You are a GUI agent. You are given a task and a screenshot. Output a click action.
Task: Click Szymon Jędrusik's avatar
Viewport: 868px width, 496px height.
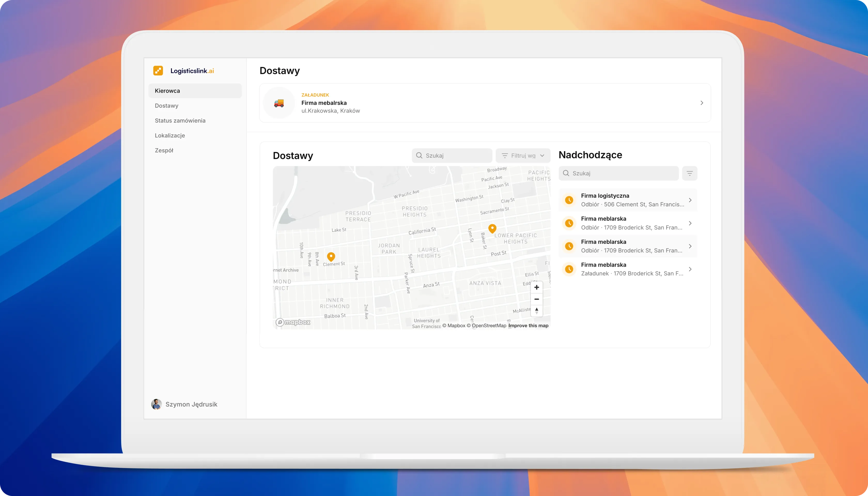156,404
